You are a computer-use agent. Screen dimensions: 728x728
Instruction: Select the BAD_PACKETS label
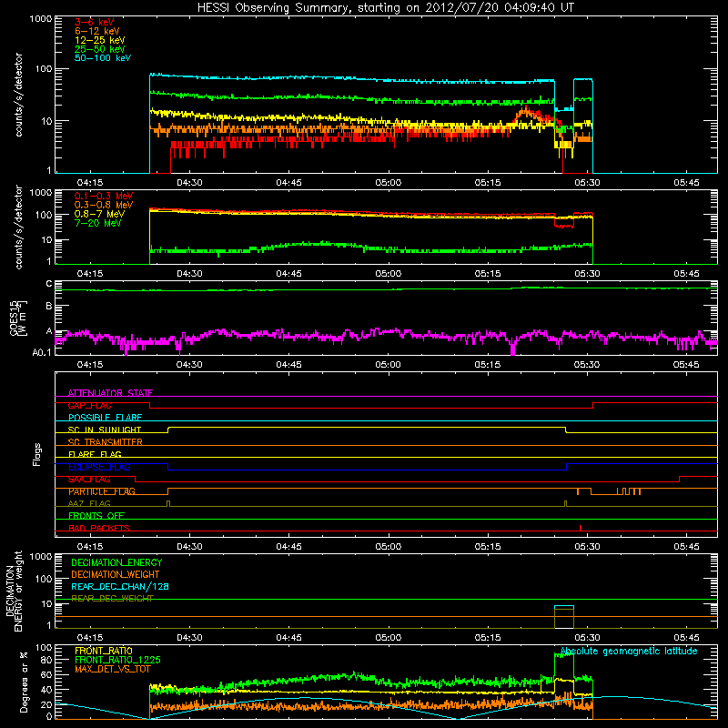99,528
